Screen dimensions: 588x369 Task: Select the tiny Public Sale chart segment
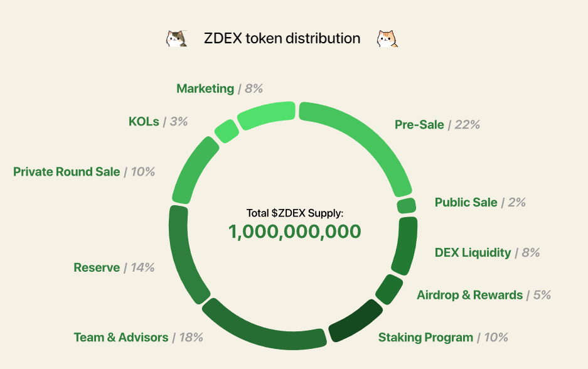point(406,206)
